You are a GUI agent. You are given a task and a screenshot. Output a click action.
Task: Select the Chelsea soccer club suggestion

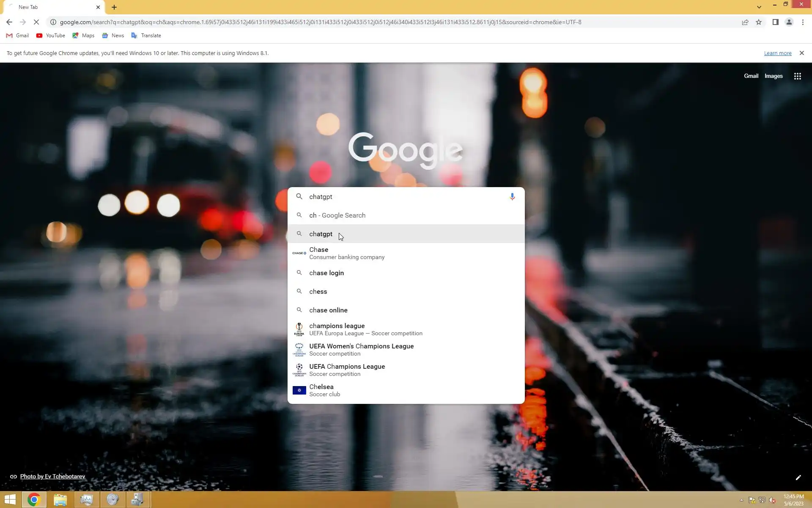click(x=321, y=390)
